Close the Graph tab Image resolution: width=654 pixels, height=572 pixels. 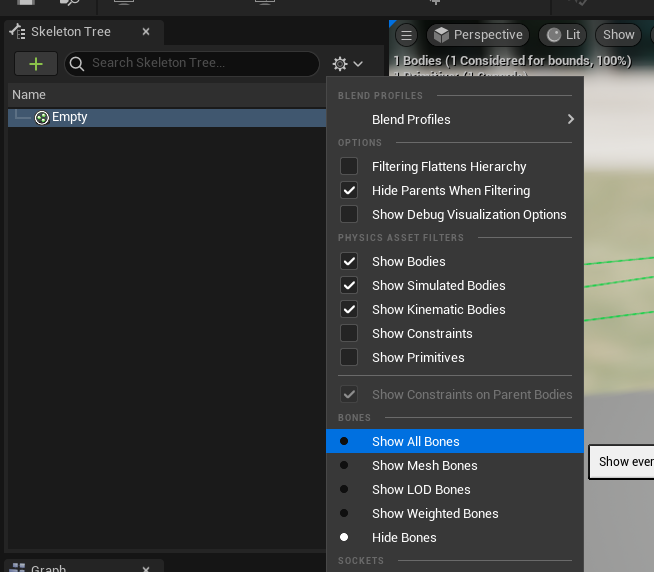click(x=146, y=569)
